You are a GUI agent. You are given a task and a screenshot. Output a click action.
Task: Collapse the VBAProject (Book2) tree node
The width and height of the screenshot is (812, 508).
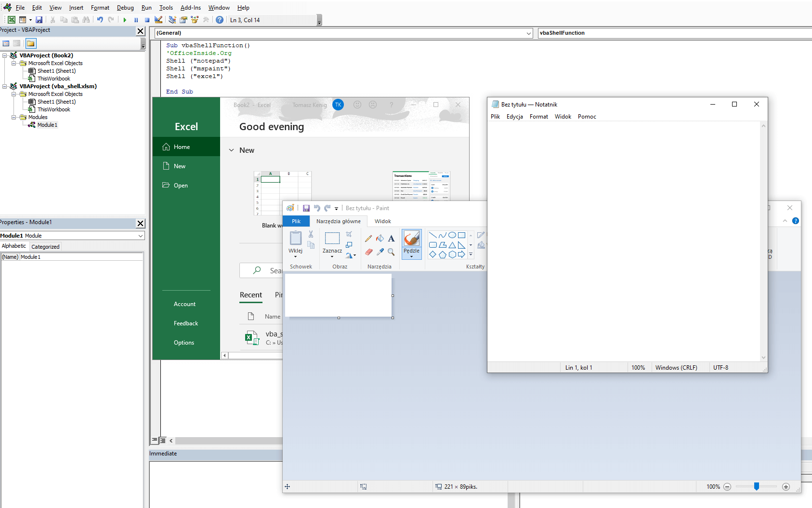pos(4,55)
